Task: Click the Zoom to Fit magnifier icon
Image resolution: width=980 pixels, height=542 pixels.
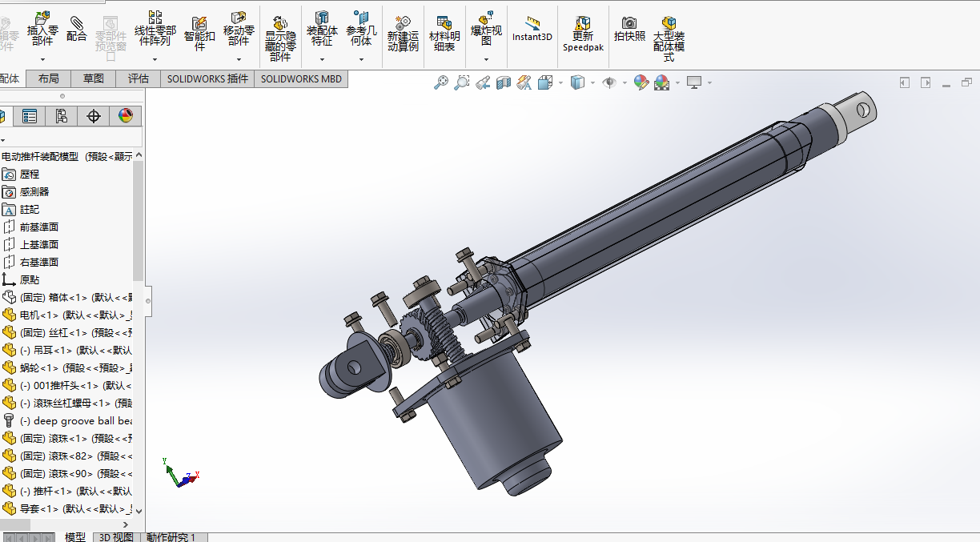Action: pos(440,82)
